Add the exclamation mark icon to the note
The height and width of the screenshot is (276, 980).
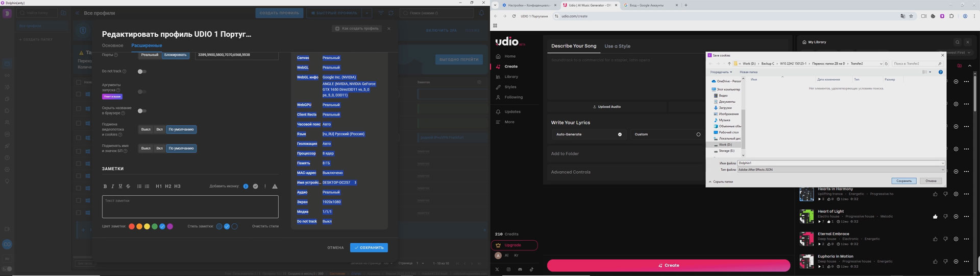(x=265, y=186)
